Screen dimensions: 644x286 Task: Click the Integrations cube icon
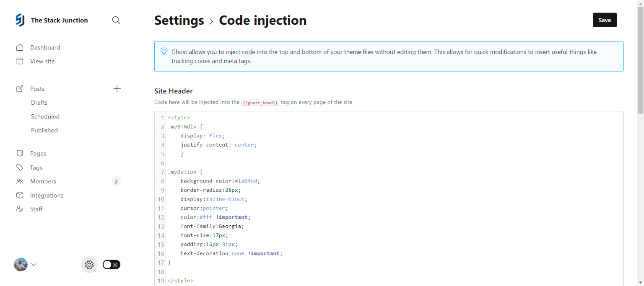pos(20,195)
